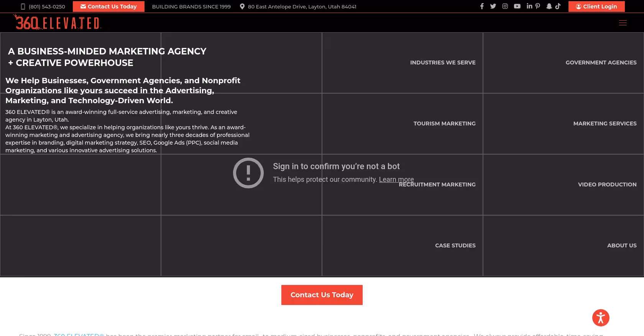Follow the Learn more link
Viewport: 644px width, 336px height.
pyautogui.click(x=396, y=180)
